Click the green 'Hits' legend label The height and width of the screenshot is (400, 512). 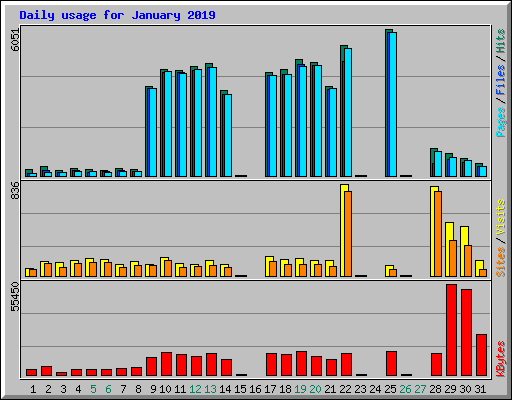click(501, 41)
